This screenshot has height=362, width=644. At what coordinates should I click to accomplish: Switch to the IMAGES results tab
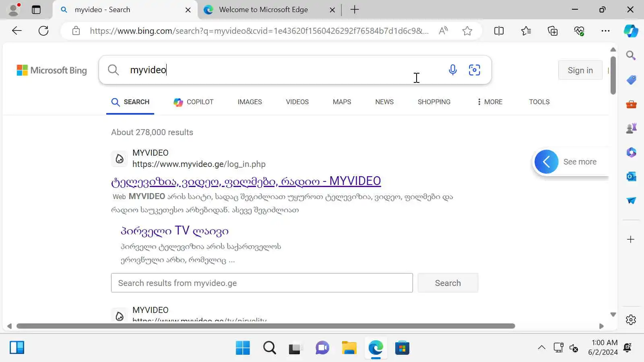pyautogui.click(x=250, y=102)
